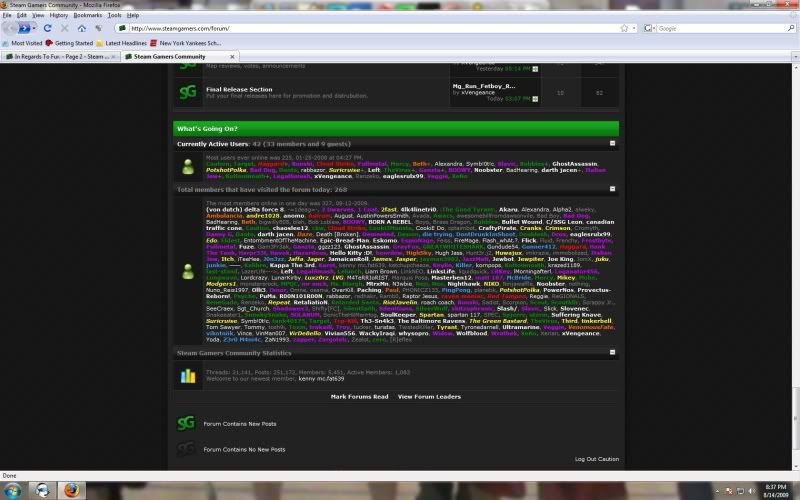This screenshot has width=800, height=500.
Task: Click the Windows Start orb
Action: 15,489
